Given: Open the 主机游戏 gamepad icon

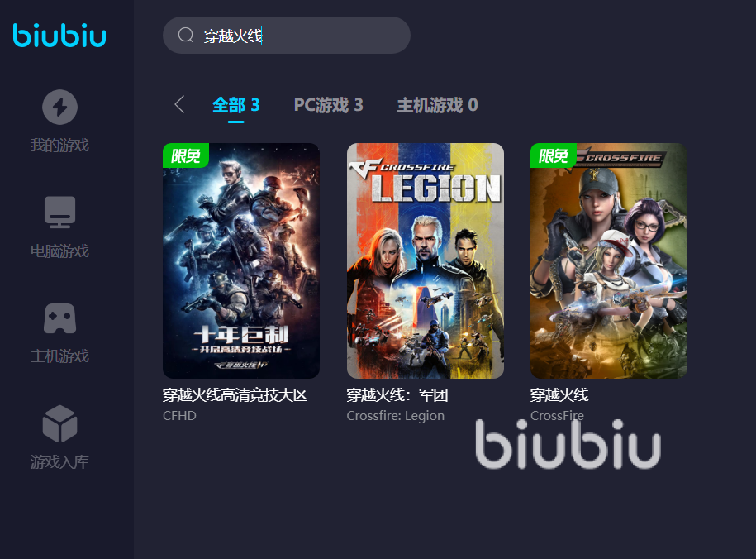Looking at the screenshot, I should point(59,318).
